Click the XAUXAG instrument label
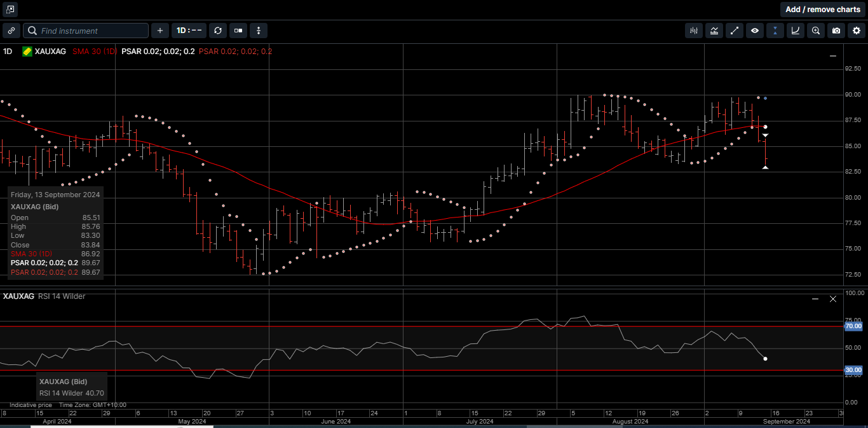The height and width of the screenshot is (428, 868). tap(50, 52)
